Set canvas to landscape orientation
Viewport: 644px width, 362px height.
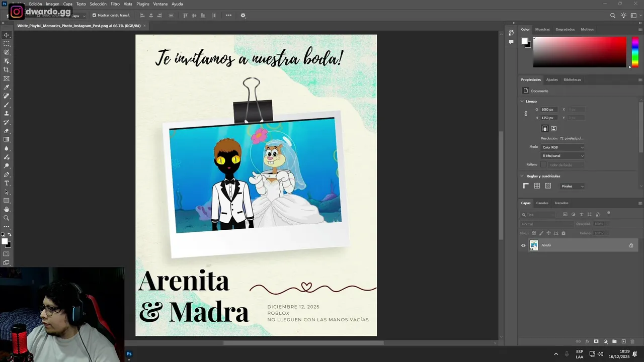point(554,129)
